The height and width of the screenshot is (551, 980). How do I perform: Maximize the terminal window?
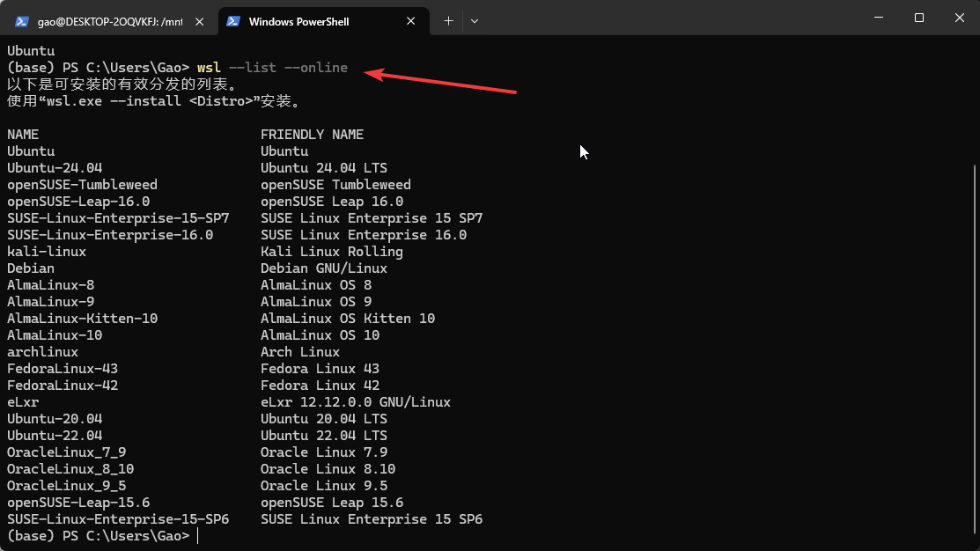pyautogui.click(x=918, y=18)
